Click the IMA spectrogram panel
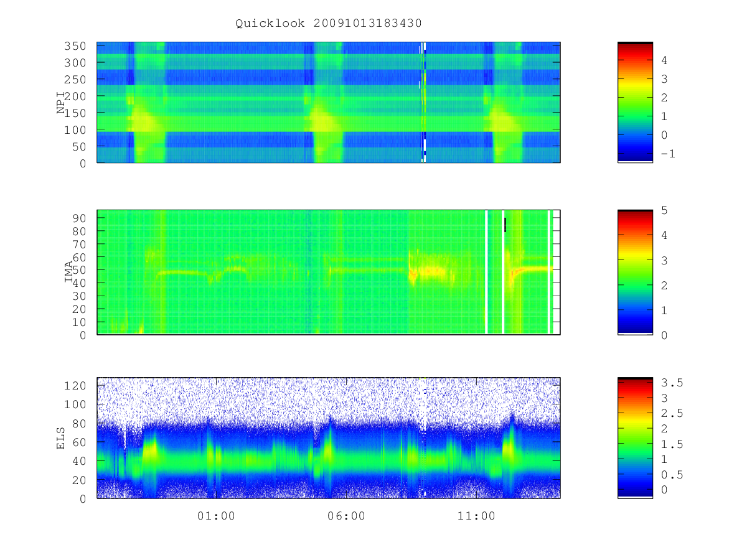This screenshot has height=560, width=747. [x=329, y=272]
